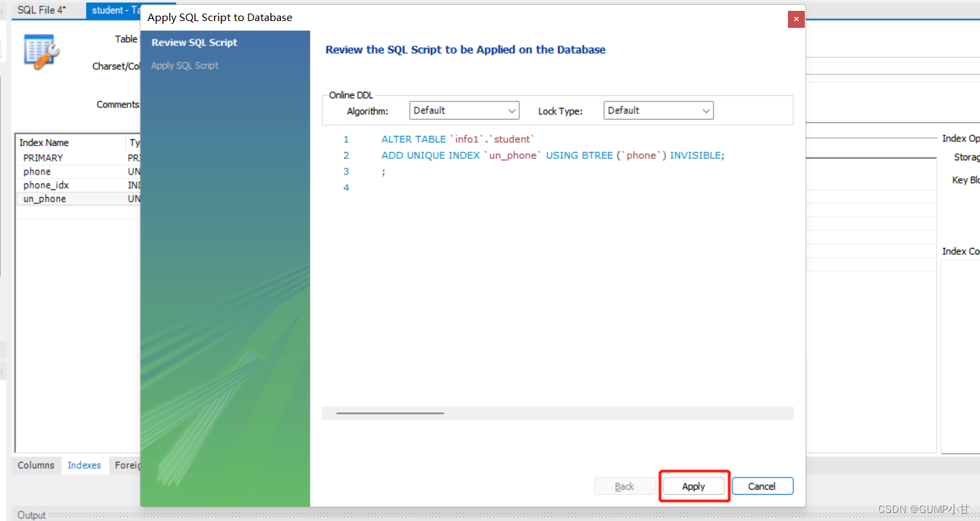The height and width of the screenshot is (521, 980).
Task: Switch to the student table tab
Action: pos(114,10)
